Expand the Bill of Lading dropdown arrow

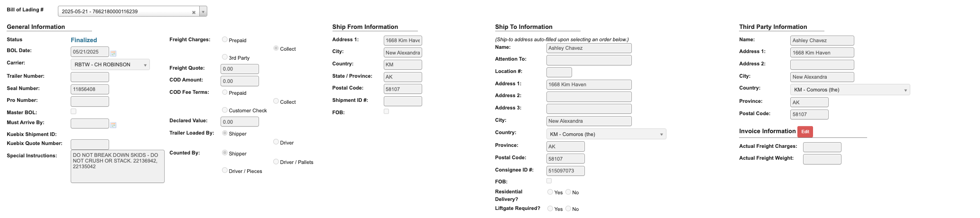(203, 11)
